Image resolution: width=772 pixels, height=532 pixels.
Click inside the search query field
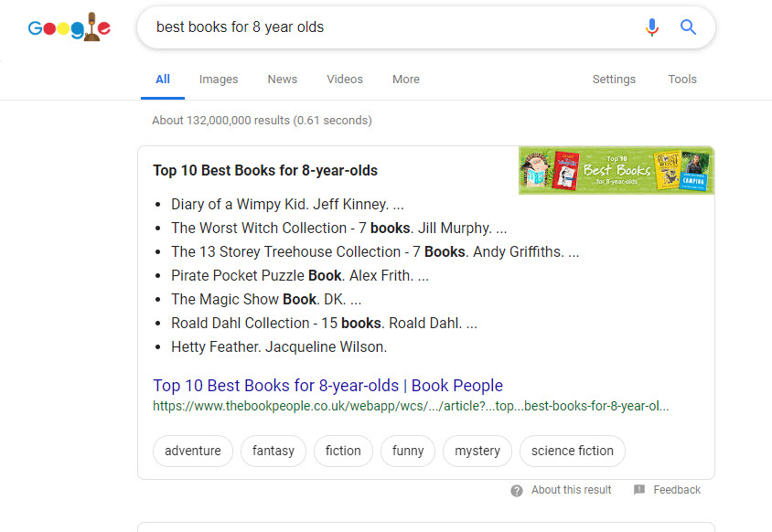[x=384, y=27]
